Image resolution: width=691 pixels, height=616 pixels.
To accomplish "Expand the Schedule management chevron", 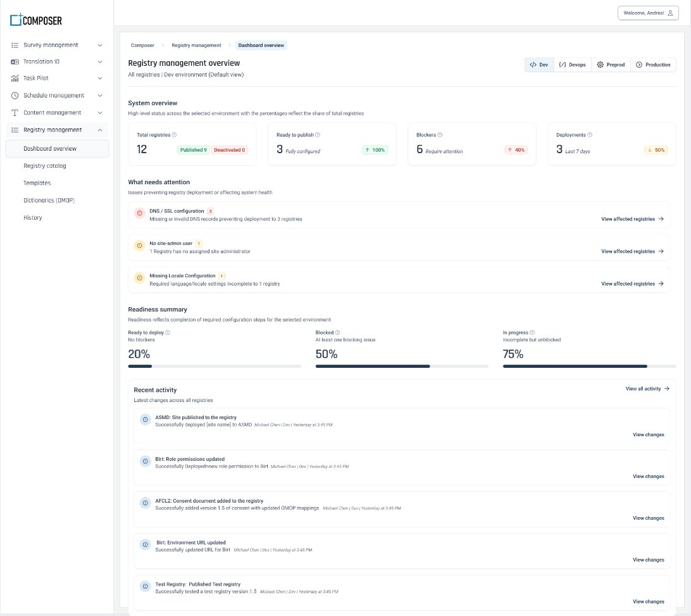I will pos(100,95).
